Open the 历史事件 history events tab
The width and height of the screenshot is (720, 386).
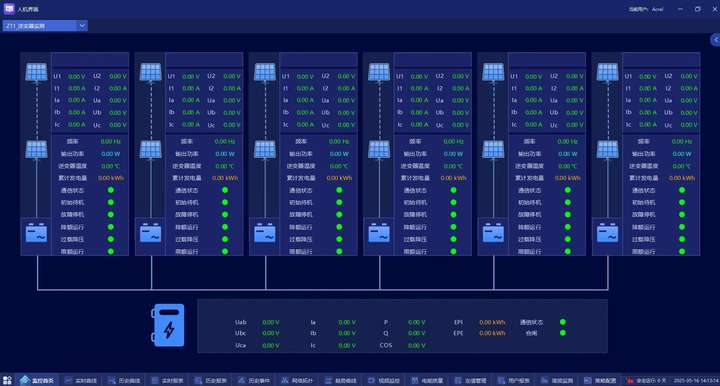[254, 380]
